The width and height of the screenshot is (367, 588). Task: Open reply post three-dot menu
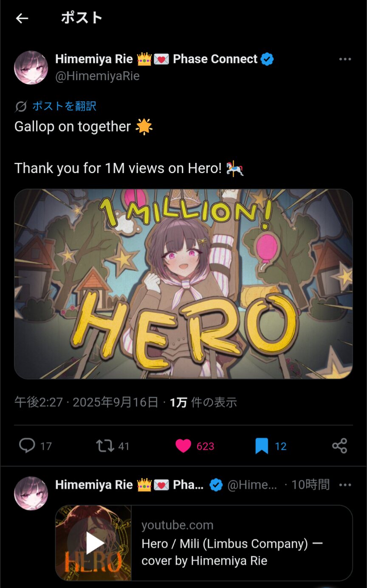coord(345,485)
